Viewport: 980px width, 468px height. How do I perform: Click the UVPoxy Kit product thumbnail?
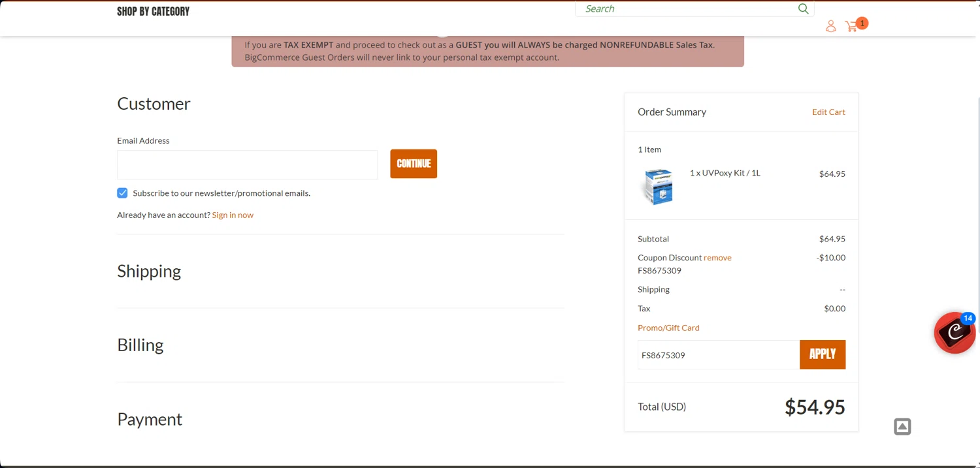657,186
